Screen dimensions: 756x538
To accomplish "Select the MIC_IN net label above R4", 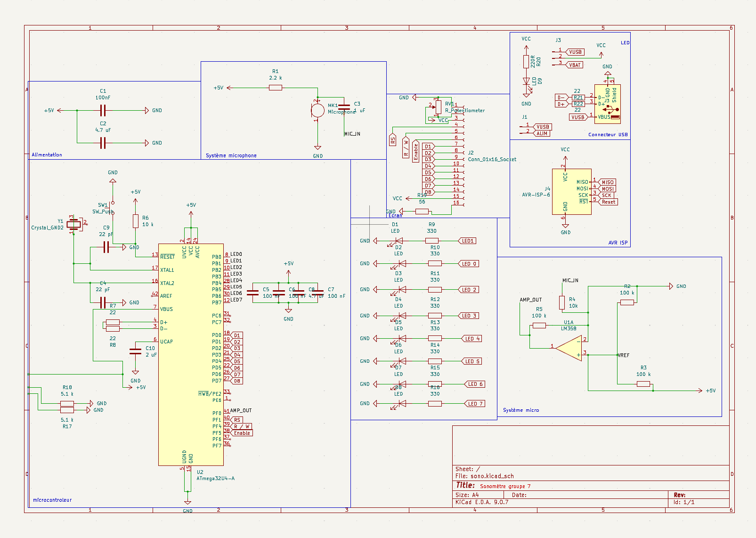I will click(570, 280).
